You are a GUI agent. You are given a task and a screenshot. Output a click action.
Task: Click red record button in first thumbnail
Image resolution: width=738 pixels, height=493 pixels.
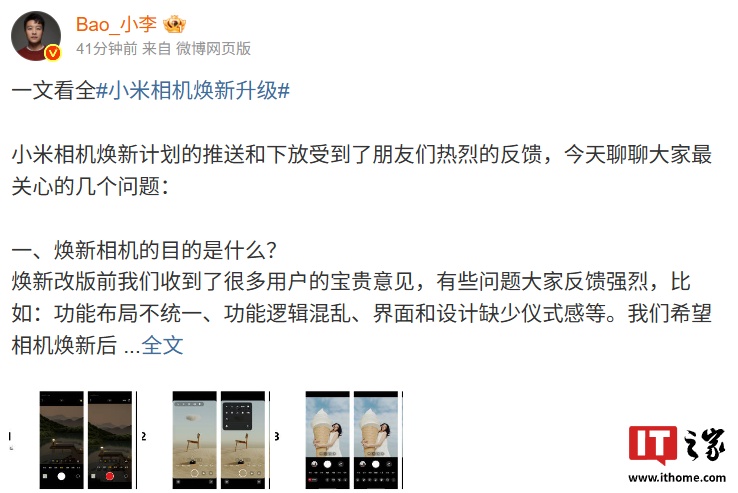pyautogui.click(x=109, y=477)
